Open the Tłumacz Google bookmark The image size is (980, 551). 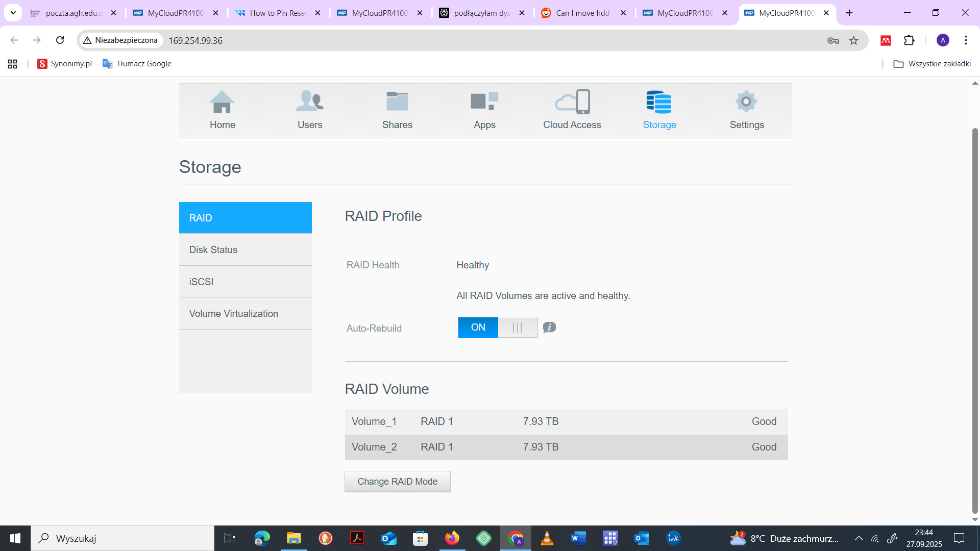point(137,64)
